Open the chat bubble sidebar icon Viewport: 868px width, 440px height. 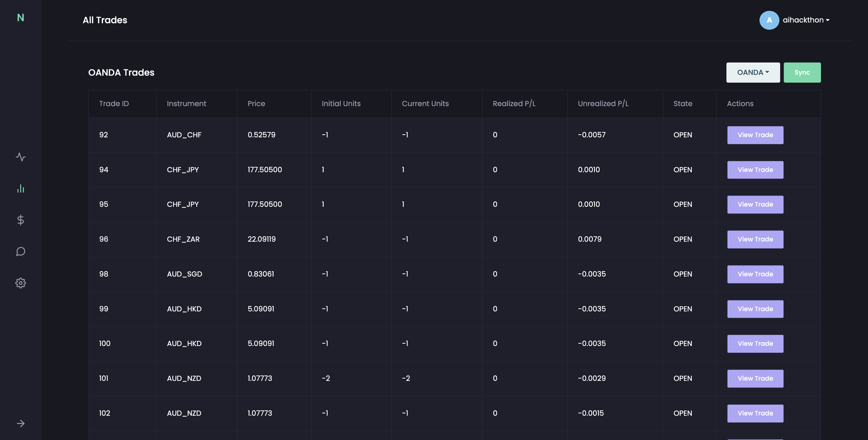pyautogui.click(x=21, y=251)
